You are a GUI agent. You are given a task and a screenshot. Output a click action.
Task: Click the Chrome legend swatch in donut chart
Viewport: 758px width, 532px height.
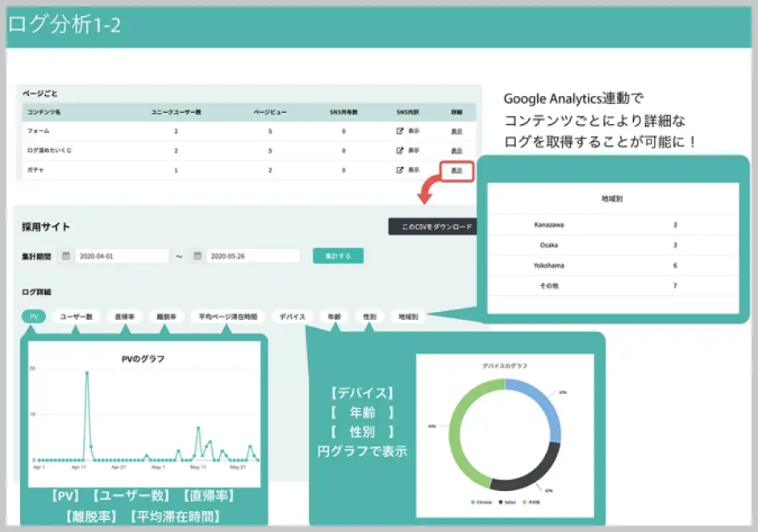pyautogui.click(x=472, y=502)
